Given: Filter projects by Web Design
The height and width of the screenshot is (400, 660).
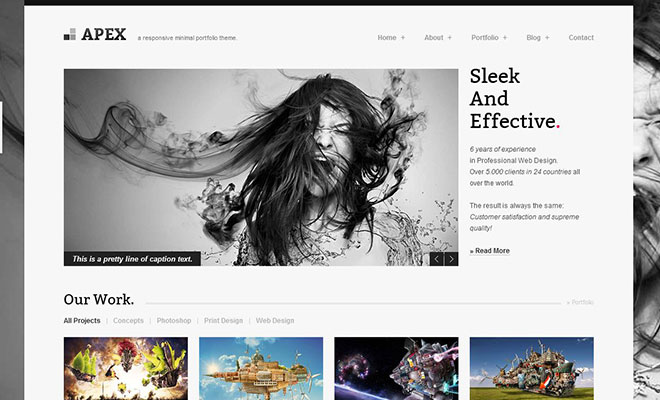Looking at the screenshot, I should click(x=275, y=321).
